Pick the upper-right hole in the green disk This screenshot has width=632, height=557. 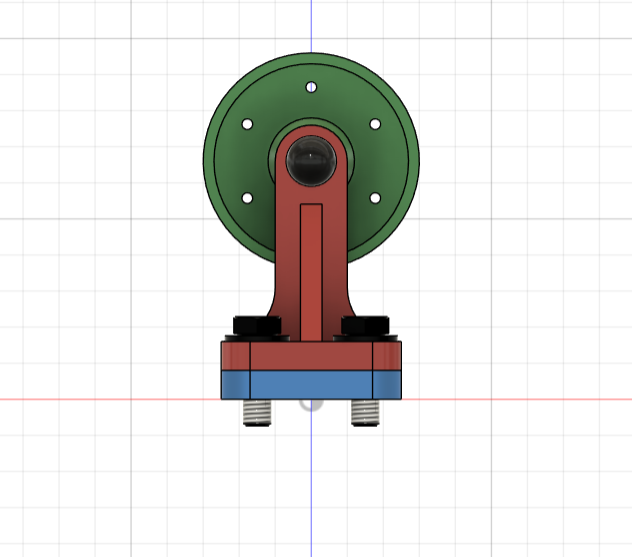[x=375, y=124]
